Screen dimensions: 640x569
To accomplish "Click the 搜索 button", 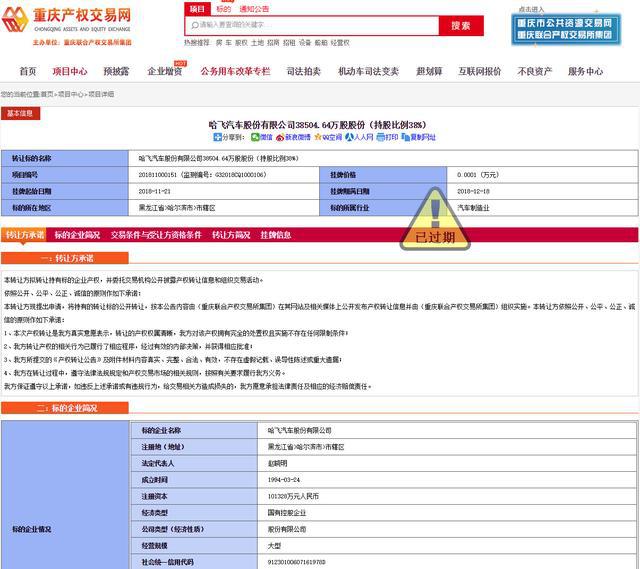I will [461, 25].
